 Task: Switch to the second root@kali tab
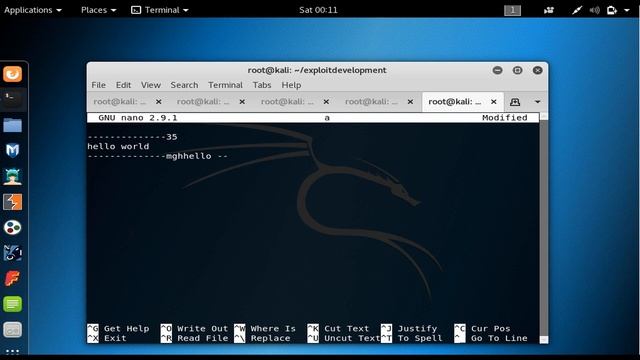coord(203,102)
